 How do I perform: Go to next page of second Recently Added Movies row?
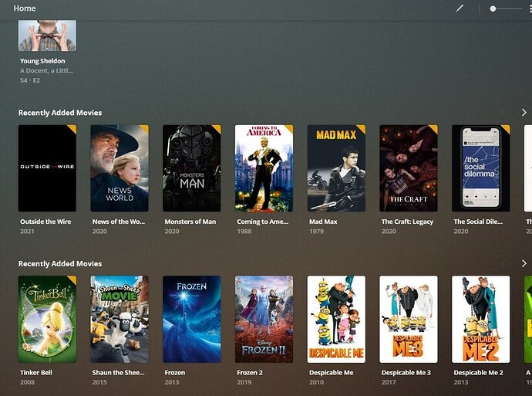click(524, 263)
